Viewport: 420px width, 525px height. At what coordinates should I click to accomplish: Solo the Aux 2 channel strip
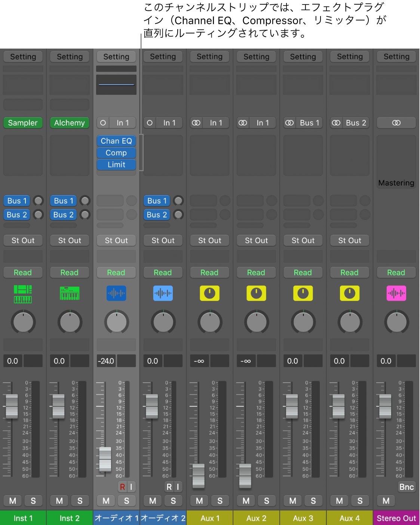click(266, 501)
